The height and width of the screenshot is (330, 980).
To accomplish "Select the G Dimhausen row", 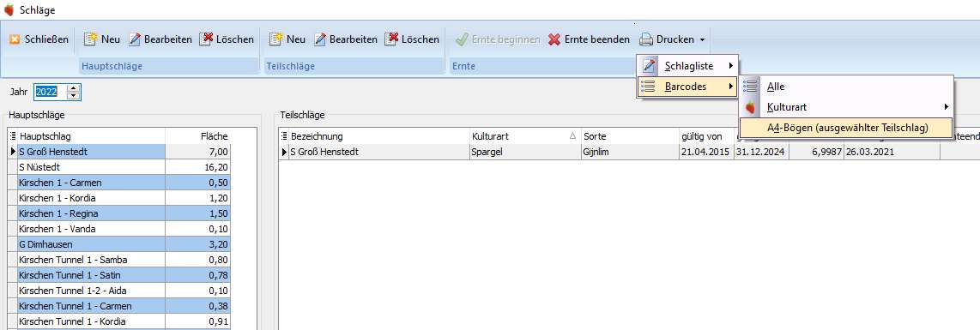I will click(x=118, y=244).
